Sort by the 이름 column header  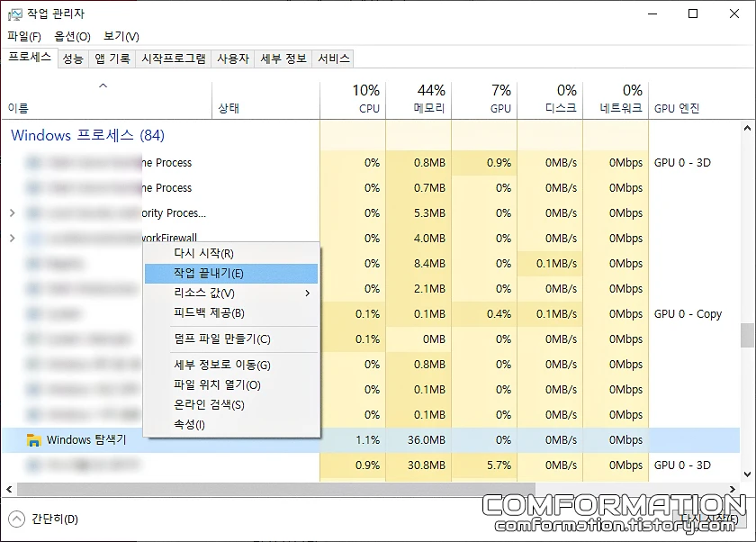click(106, 100)
